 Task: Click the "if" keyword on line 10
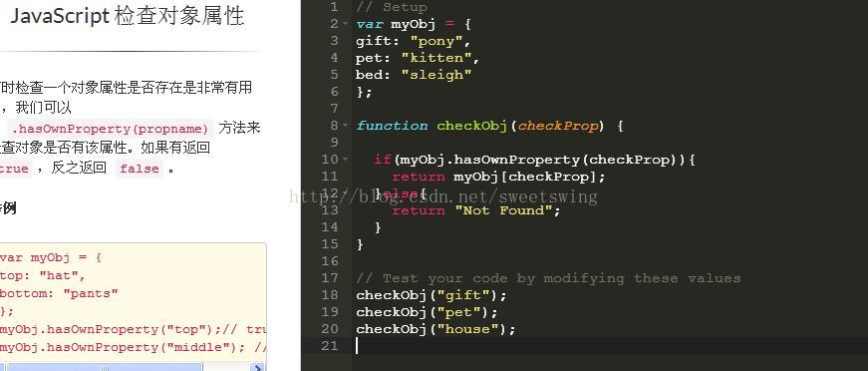click(383, 160)
